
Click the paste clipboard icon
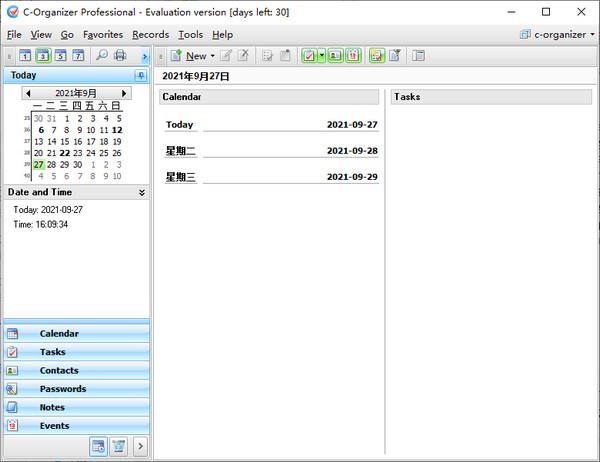(285, 56)
